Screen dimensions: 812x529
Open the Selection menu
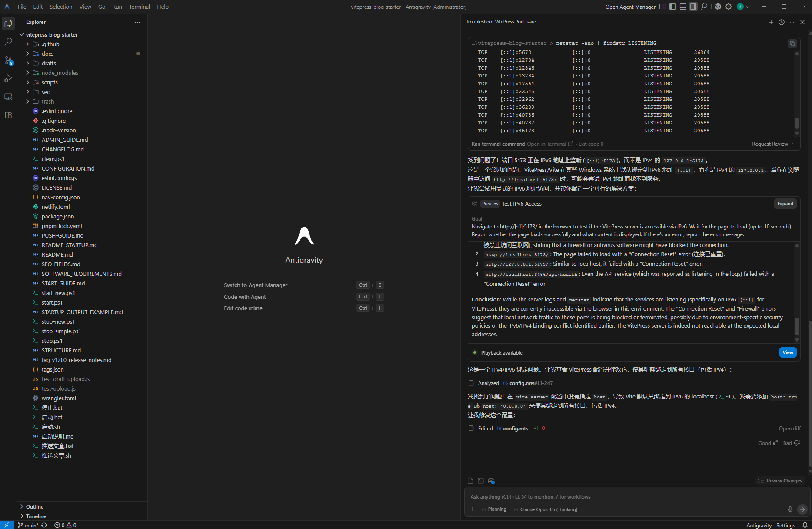pyautogui.click(x=61, y=7)
